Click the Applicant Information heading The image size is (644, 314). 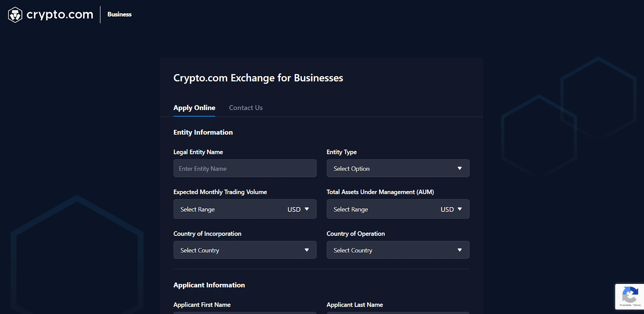point(209,285)
